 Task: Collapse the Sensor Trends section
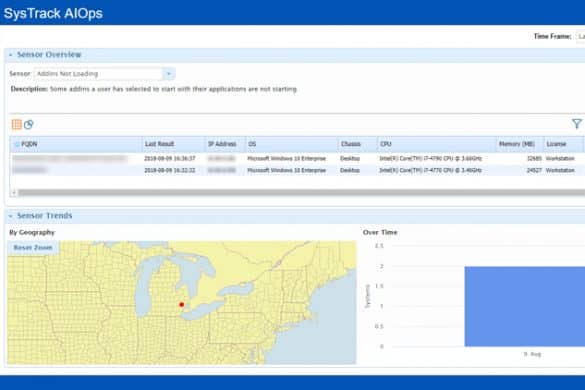point(10,216)
